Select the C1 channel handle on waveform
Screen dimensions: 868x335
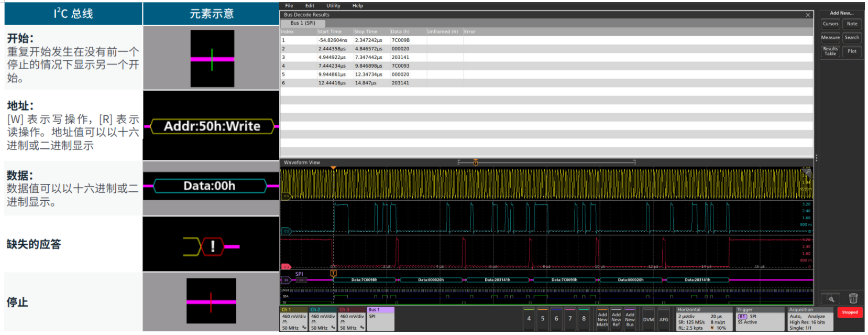click(x=286, y=196)
